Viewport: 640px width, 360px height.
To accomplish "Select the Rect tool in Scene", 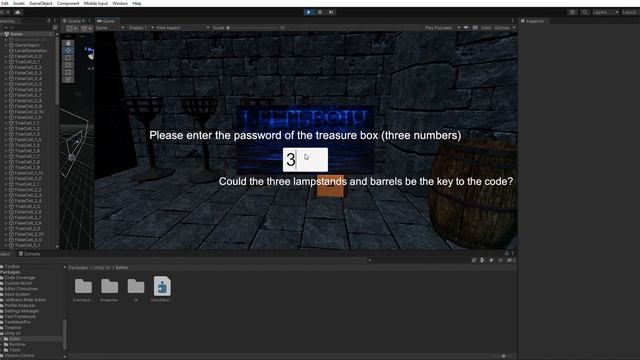I will 68,72.
